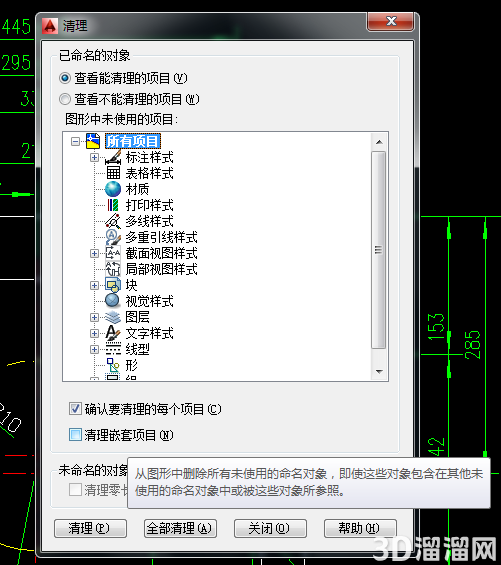The image size is (501, 565).
Task: Collapse the 所有项目 tree root
Action: pyautogui.click(x=75, y=141)
